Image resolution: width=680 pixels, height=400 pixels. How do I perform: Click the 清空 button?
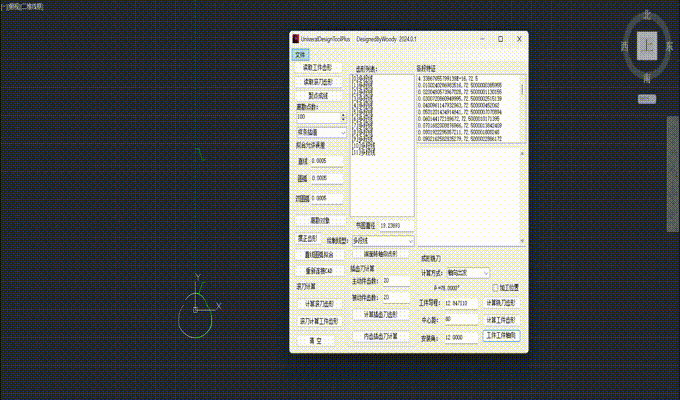tap(315, 341)
